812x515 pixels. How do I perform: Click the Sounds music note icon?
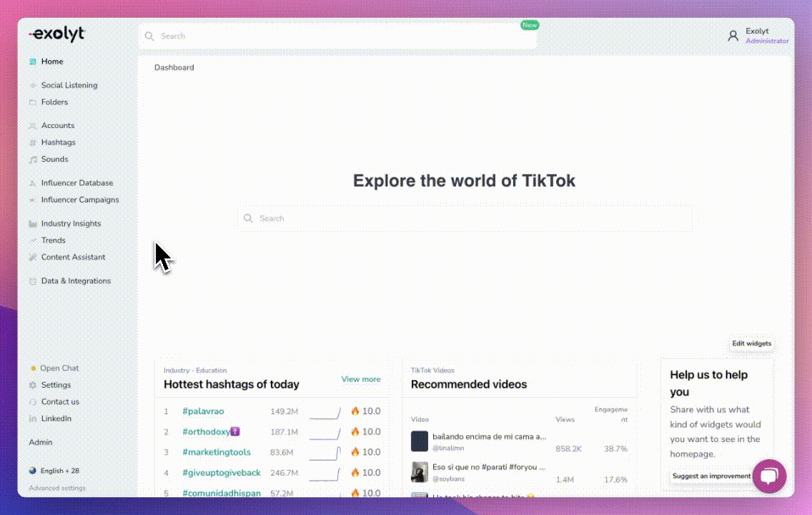33,159
